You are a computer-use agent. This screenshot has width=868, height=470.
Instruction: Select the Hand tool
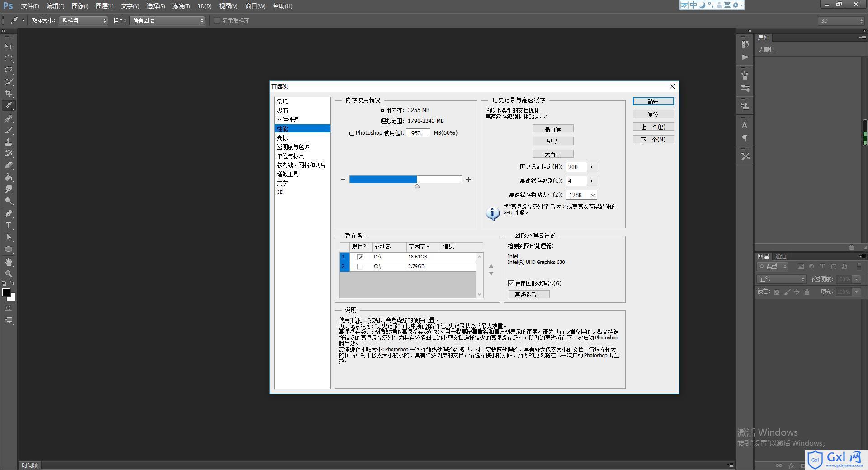[x=9, y=262]
